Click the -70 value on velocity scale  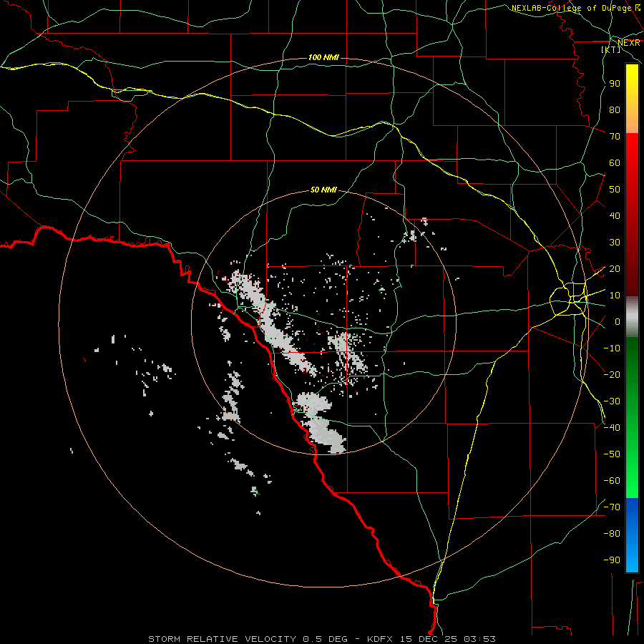pyautogui.click(x=612, y=507)
